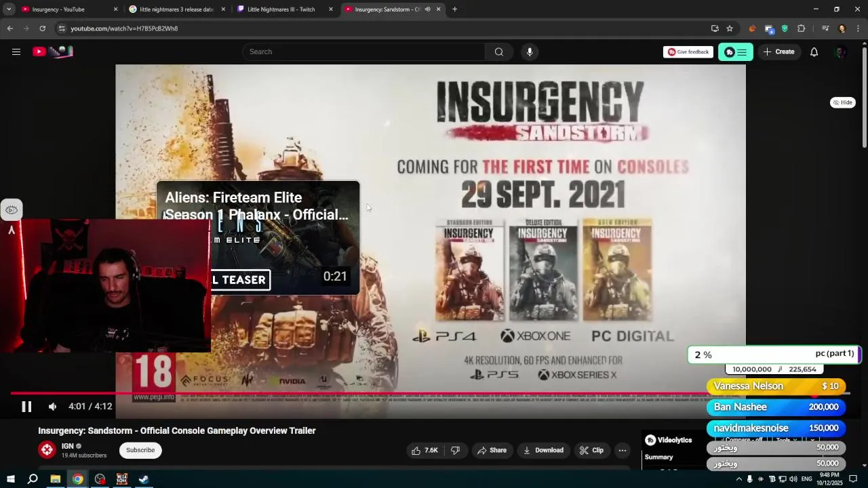
Task: Open Videolytics panel header
Action: point(669,440)
